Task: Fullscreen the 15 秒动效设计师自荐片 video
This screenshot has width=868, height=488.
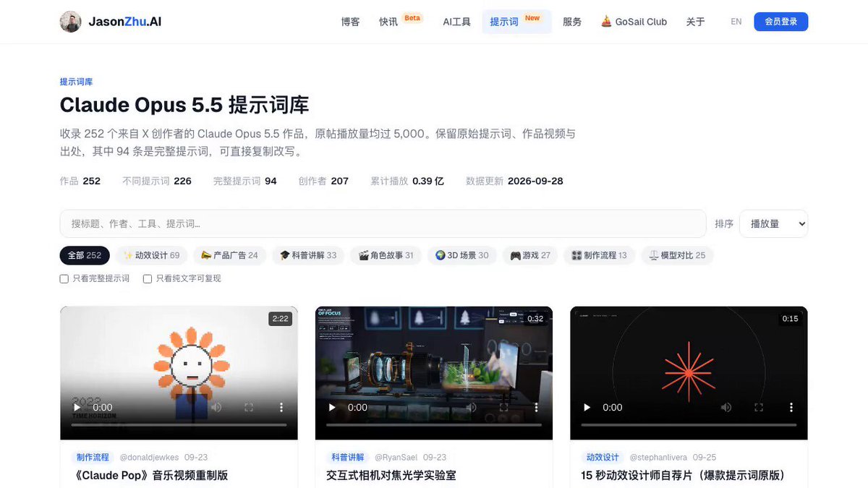Action: tap(759, 407)
